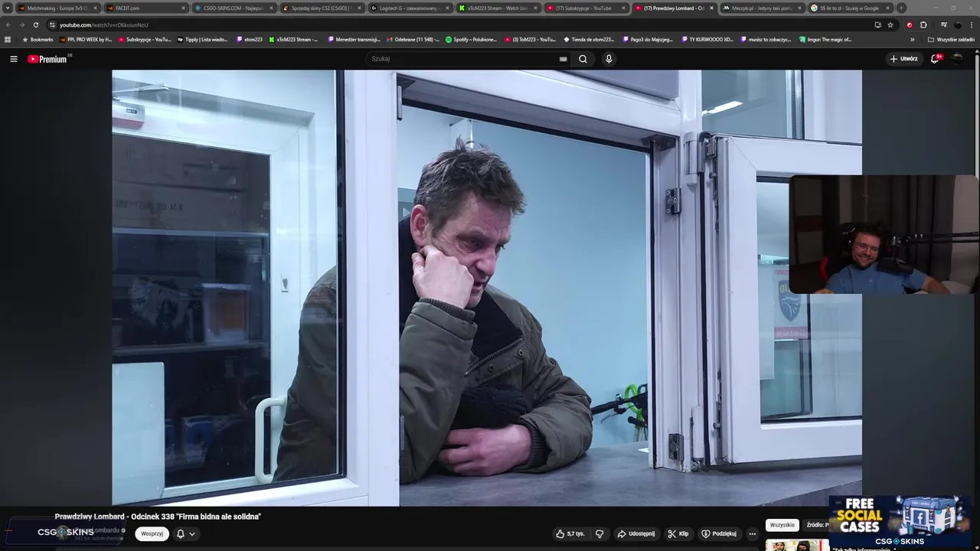Open YouTube notifications bell
980x551 pixels.
(x=935, y=59)
